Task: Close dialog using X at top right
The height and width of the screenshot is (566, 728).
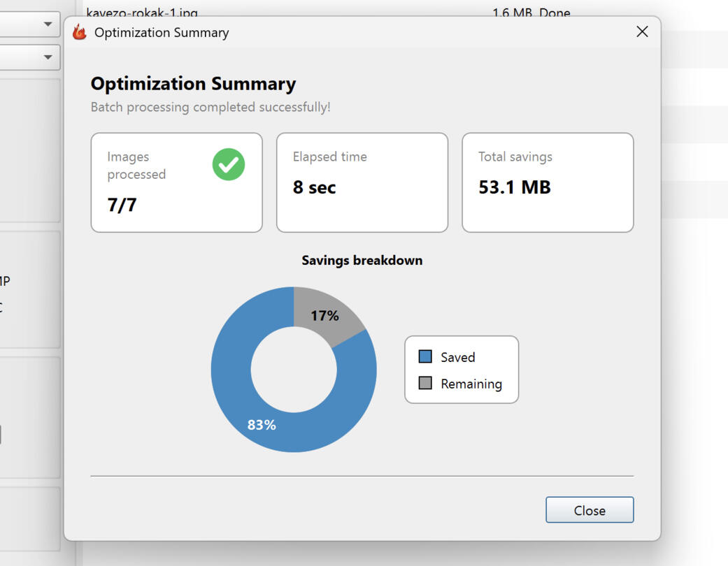Action: [642, 31]
